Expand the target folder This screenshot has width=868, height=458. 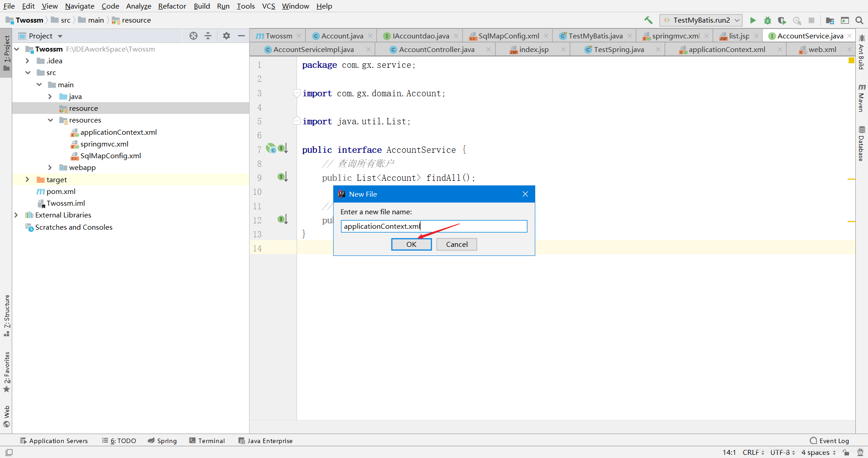click(x=28, y=179)
